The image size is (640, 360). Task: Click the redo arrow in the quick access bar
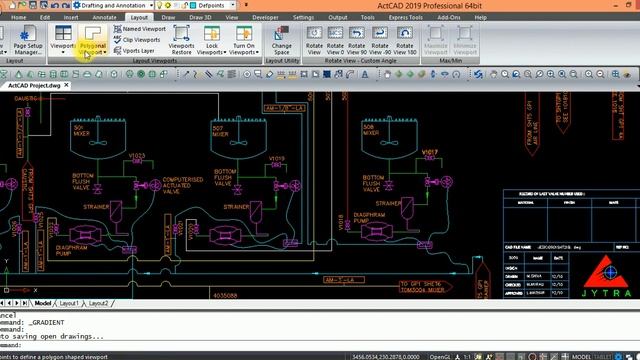(65, 5)
